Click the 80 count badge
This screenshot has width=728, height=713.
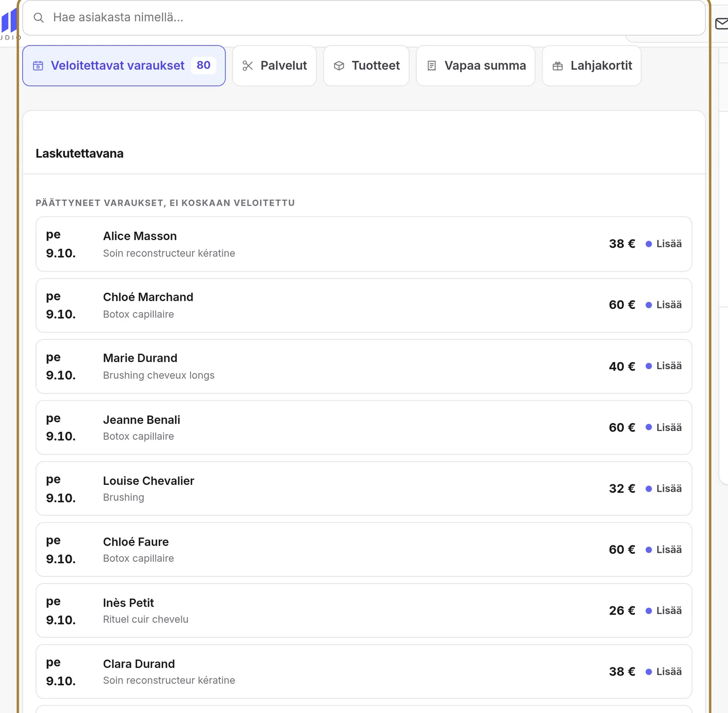pos(204,65)
